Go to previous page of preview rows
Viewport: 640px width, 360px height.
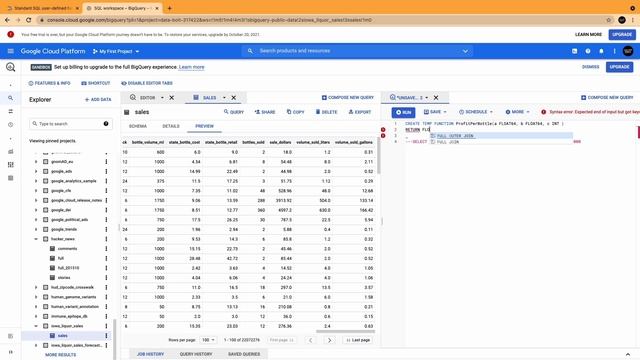311,340
